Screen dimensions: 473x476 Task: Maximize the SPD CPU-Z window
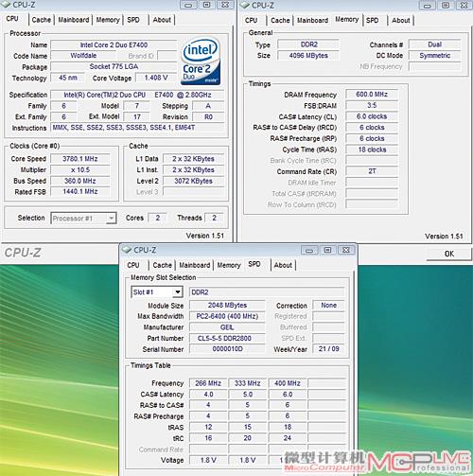pyautogui.click(x=327, y=250)
